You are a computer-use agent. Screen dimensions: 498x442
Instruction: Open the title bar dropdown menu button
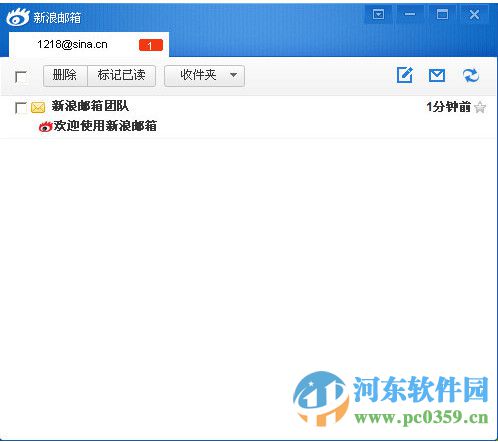pyautogui.click(x=378, y=14)
